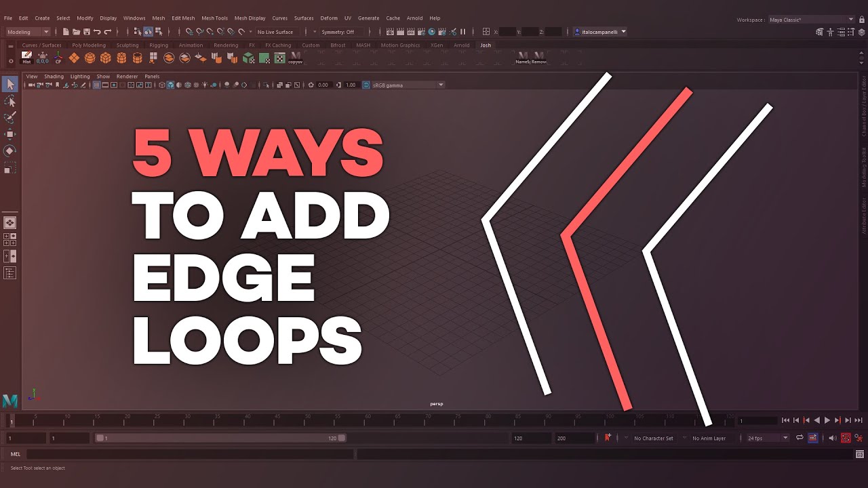Switch to the Poly Modeling shelf tab
The image size is (868, 488).
[89, 45]
